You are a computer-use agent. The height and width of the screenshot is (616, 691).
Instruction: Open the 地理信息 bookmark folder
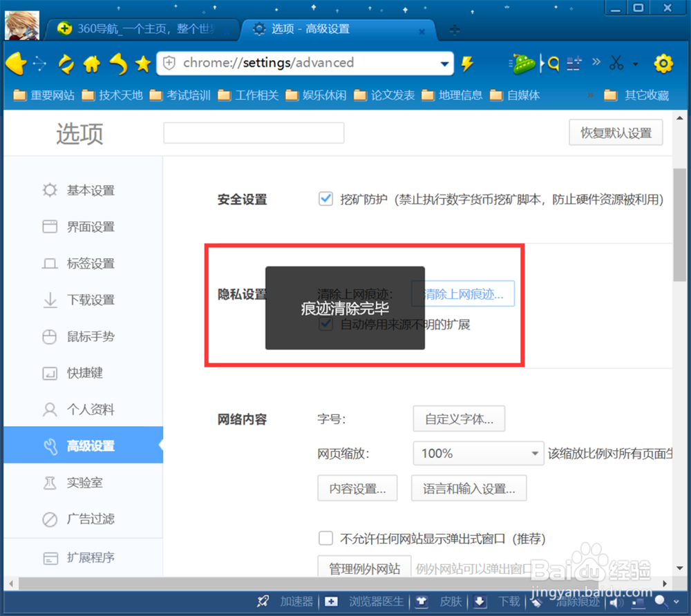point(452,95)
